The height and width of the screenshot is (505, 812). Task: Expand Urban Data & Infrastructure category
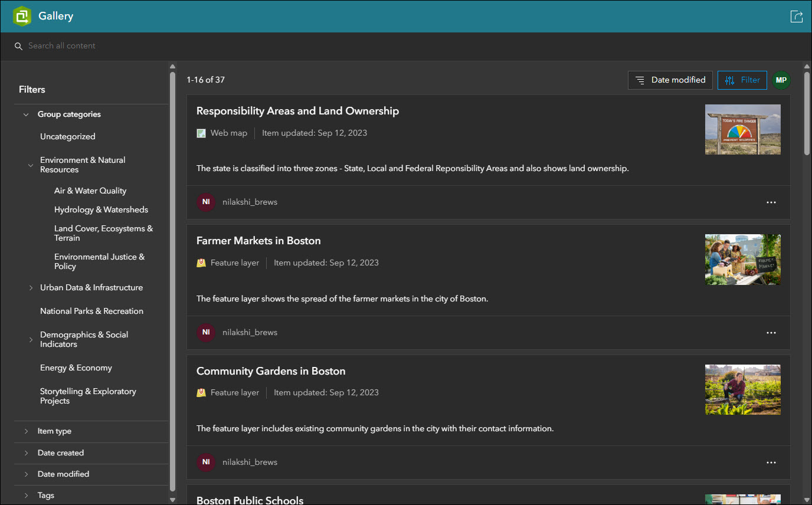click(x=31, y=288)
